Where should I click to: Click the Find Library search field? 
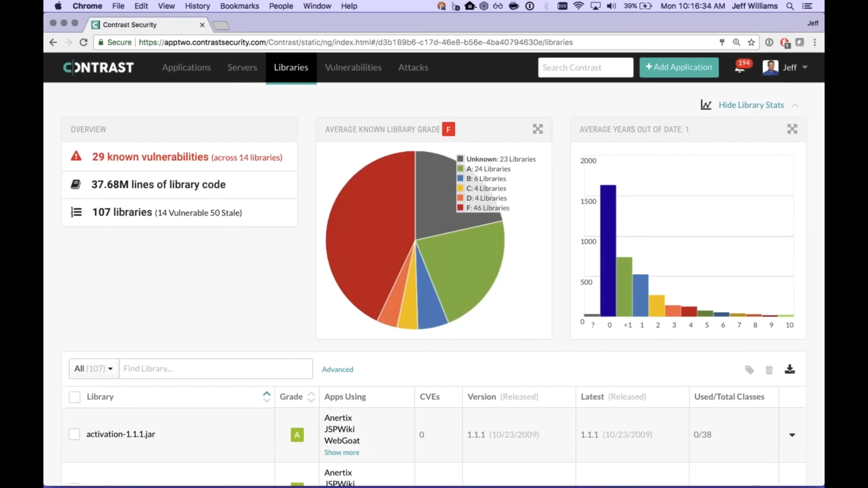click(216, 368)
